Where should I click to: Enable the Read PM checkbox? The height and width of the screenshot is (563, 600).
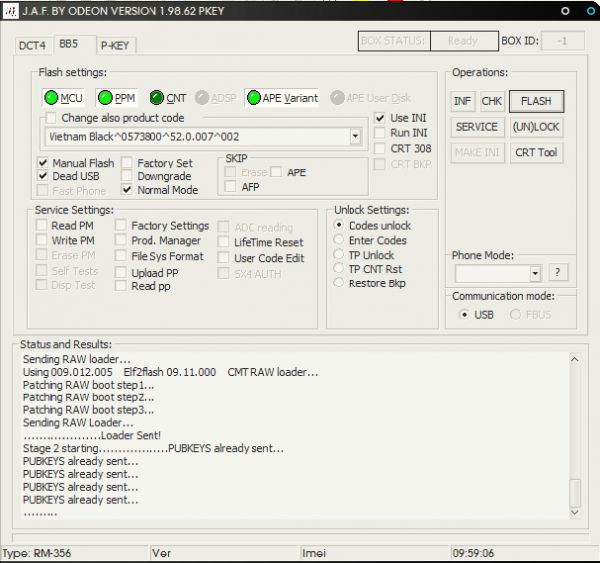[41, 225]
